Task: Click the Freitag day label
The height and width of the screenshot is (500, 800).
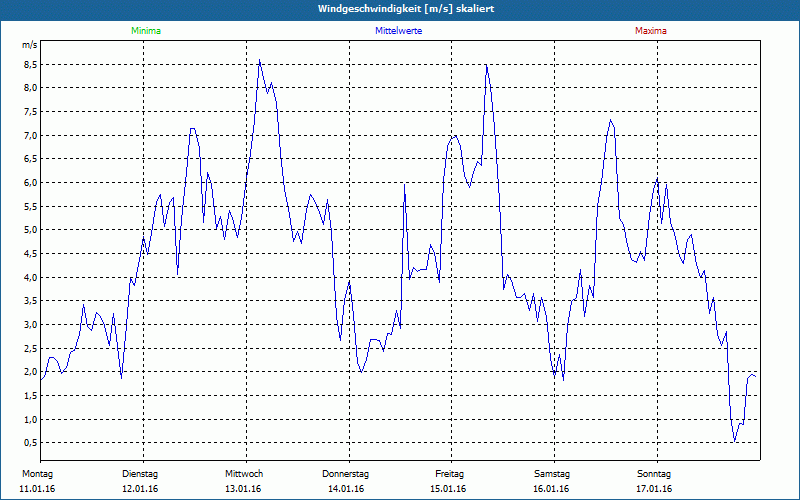Action: (449, 474)
